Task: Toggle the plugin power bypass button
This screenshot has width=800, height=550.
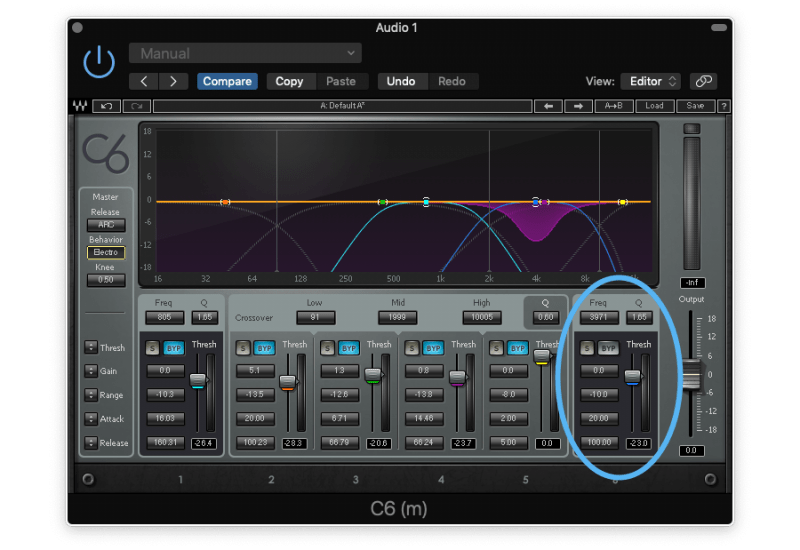Action: pos(99,62)
